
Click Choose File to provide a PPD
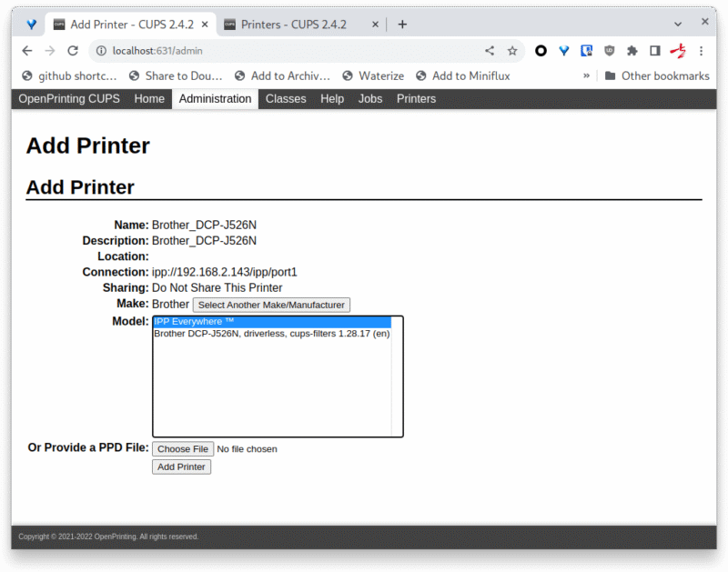click(x=182, y=449)
